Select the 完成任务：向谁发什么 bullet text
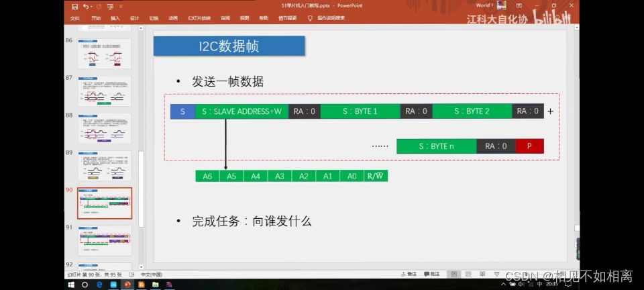 (x=252, y=222)
